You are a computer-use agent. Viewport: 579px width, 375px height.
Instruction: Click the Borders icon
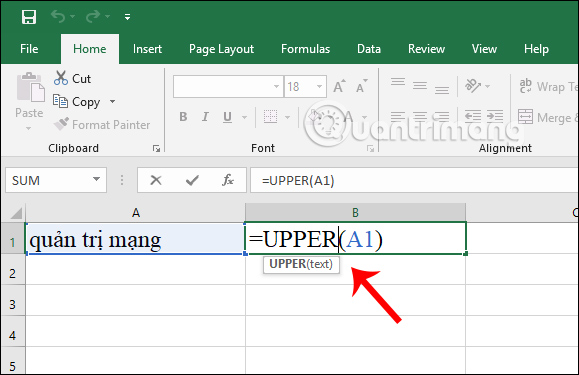[270, 117]
